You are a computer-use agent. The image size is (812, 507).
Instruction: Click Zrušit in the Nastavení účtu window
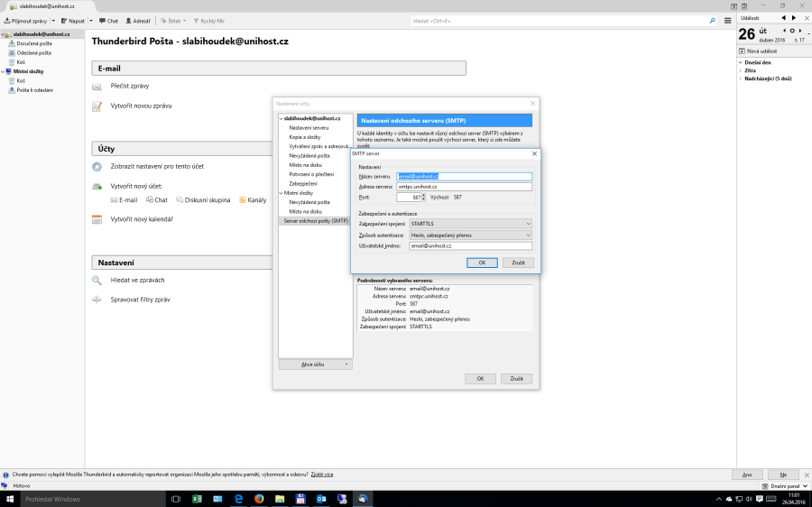(517, 379)
